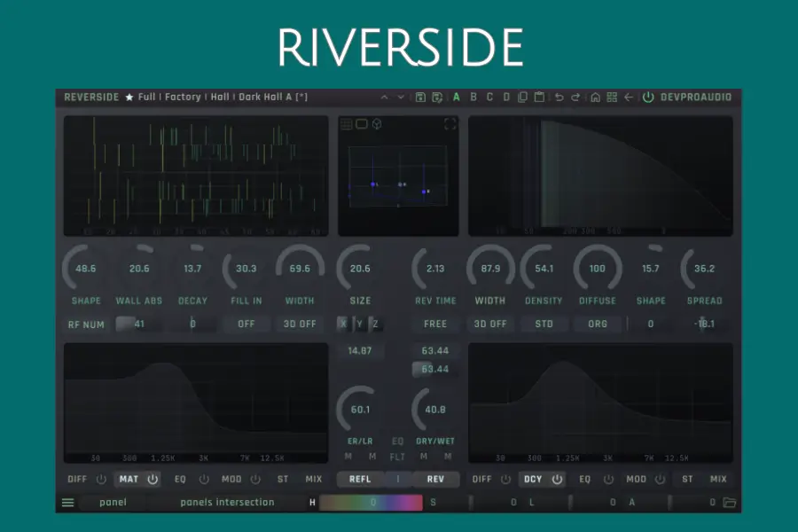Toggle the X axis button under SIZE

point(343,324)
